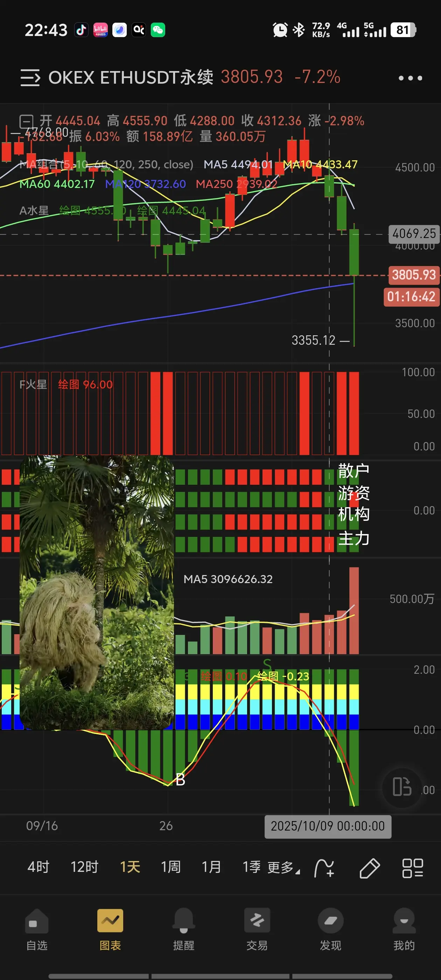Image resolution: width=441 pixels, height=980 pixels.
Task: Tap the current price label 3805.93
Action: 414,275
